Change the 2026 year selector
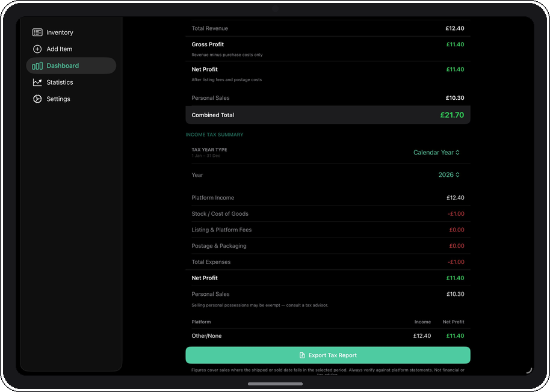Screen dimensions: 550x392 tap(449, 175)
